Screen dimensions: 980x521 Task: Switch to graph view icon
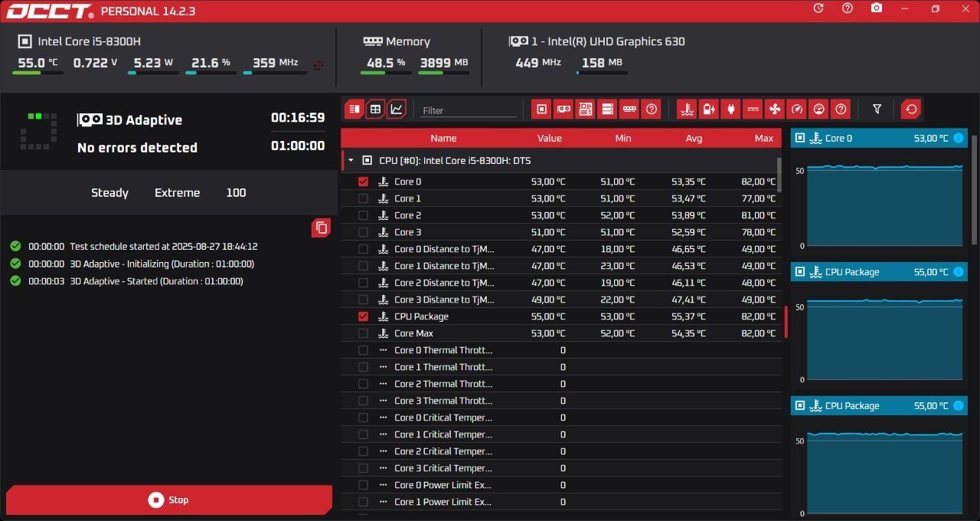[x=397, y=110]
